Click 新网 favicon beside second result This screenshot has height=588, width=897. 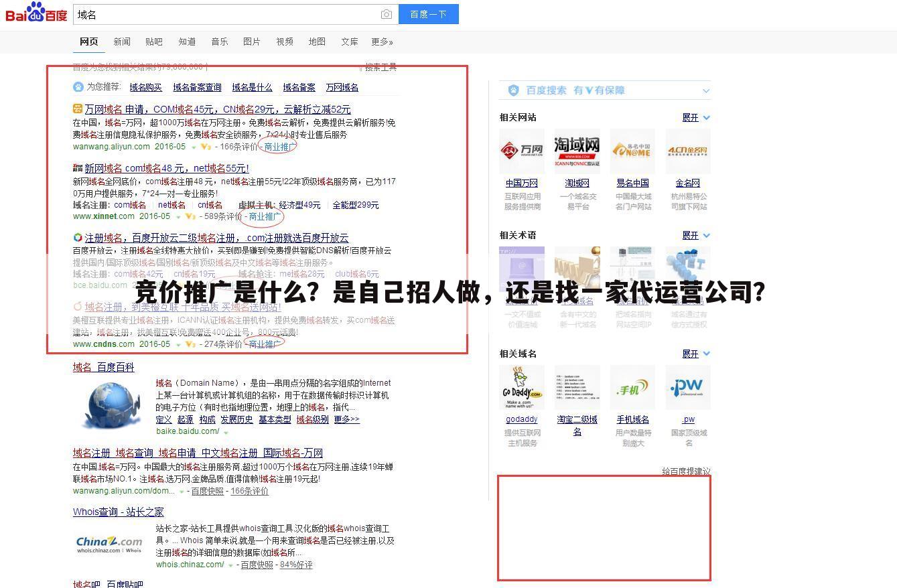(x=78, y=167)
